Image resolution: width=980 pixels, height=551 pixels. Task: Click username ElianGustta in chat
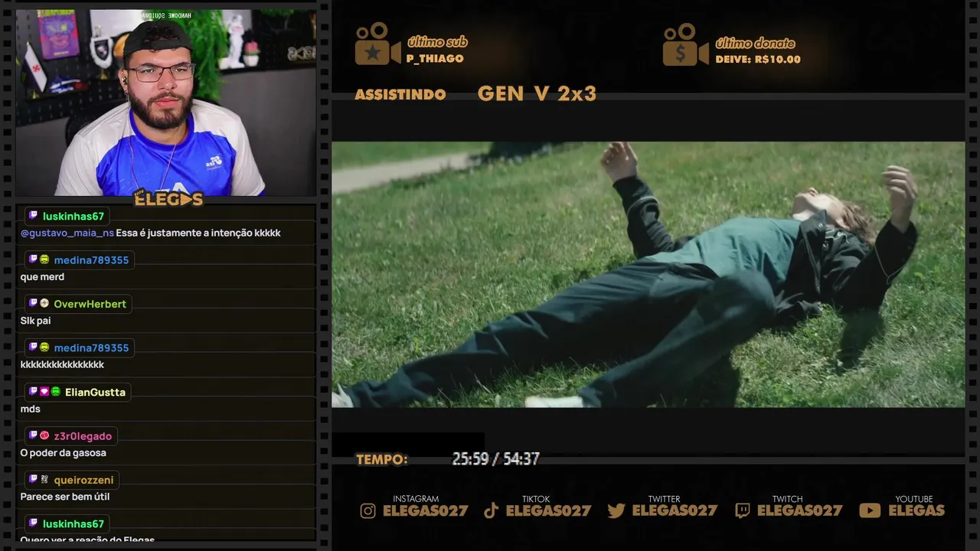pyautogui.click(x=95, y=392)
